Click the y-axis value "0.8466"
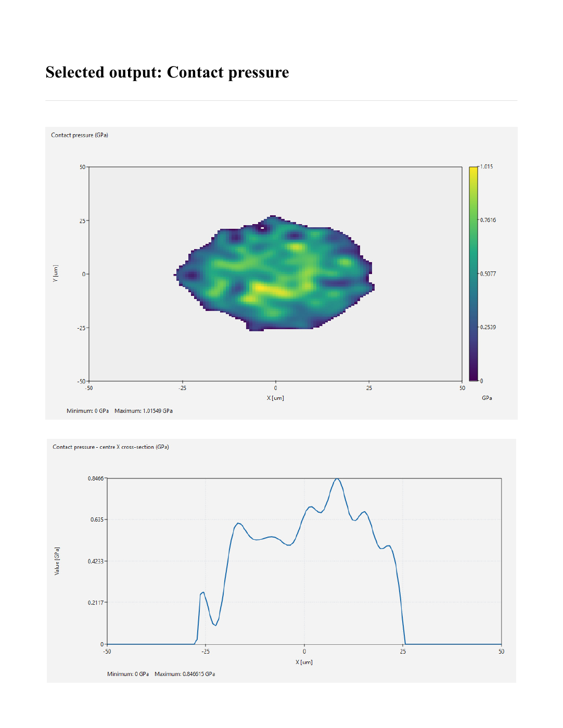The width and height of the screenshot is (563, 728). (x=96, y=479)
